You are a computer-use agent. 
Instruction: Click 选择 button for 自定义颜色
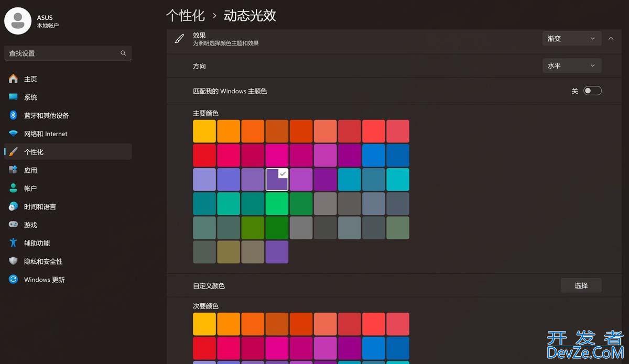tap(581, 285)
